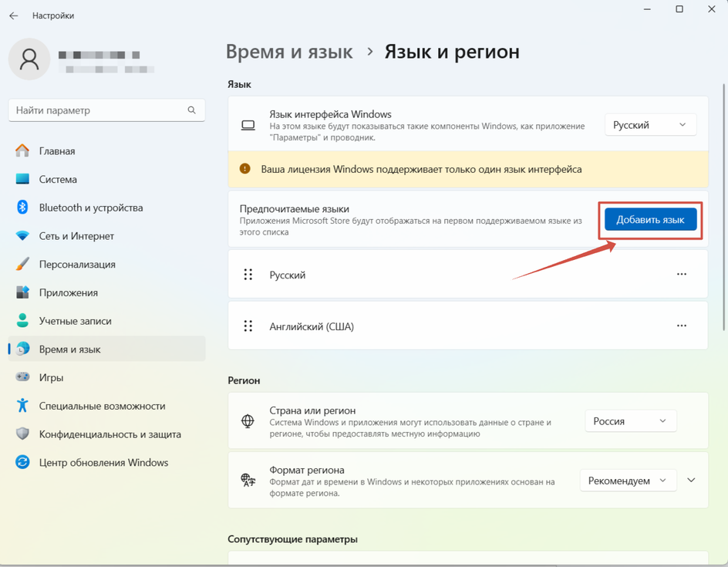Open Персонализация settings
The width and height of the screenshot is (728, 567).
pyautogui.click(x=106, y=265)
